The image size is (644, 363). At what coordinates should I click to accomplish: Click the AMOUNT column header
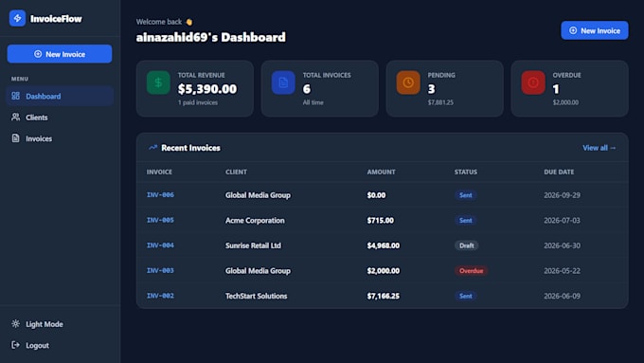(381, 172)
